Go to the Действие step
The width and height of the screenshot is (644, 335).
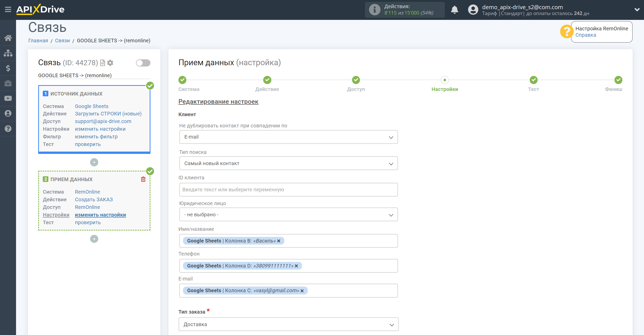(267, 80)
